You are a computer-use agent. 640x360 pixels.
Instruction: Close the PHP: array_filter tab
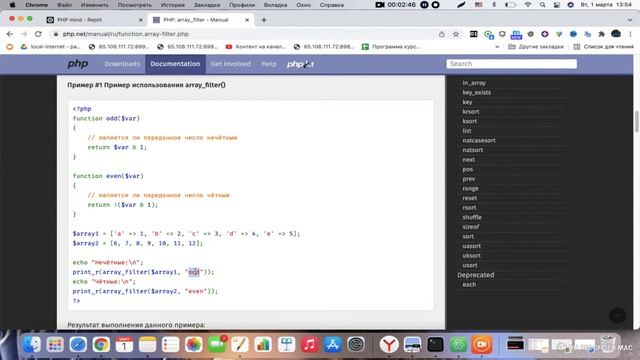[x=247, y=20]
